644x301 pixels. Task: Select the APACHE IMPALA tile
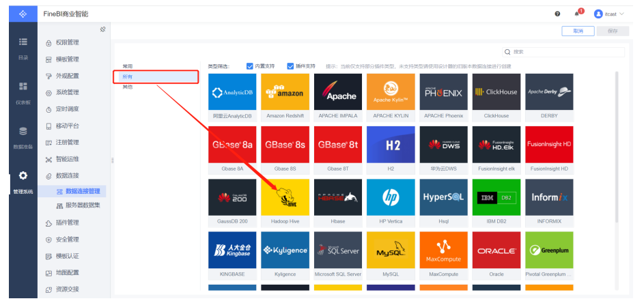338,98
